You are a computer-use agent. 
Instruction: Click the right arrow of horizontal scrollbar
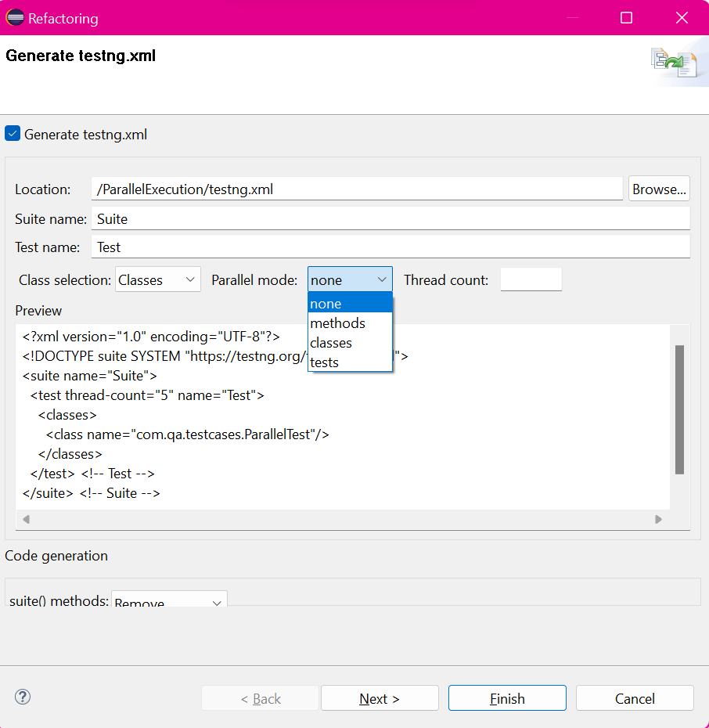click(x=657, y=519)
